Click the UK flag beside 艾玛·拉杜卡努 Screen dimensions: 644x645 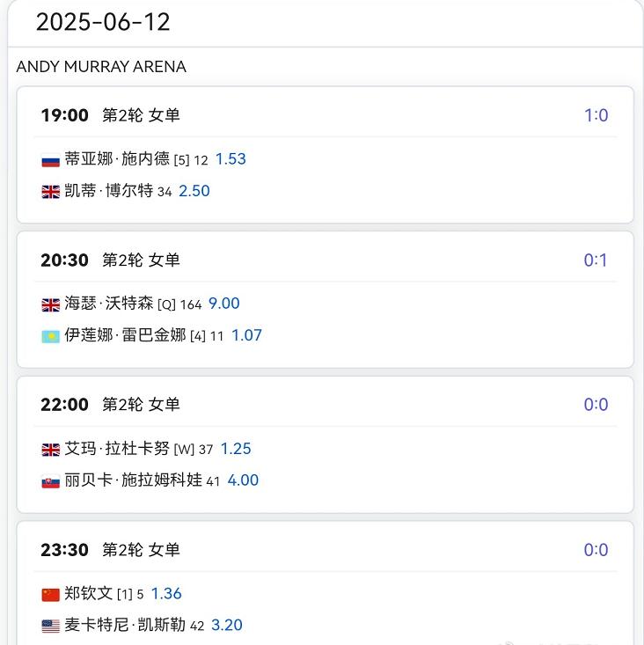point(50,450)
